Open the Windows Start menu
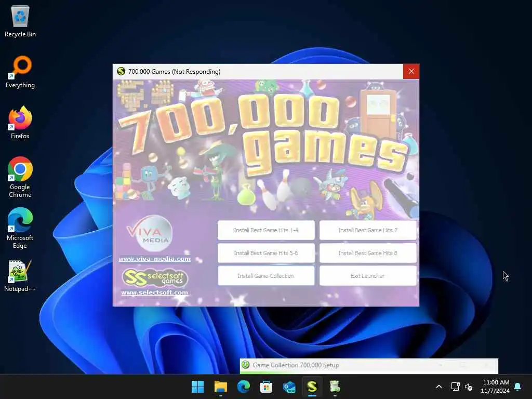Viewport: 532px width, 399px height. pyautogui.click(x=197, y=387)
